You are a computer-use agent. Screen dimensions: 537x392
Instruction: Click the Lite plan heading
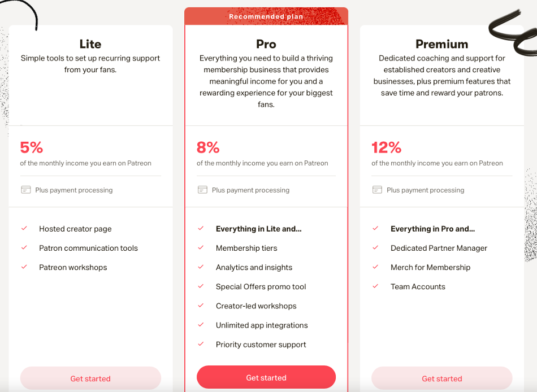[90, 44]
